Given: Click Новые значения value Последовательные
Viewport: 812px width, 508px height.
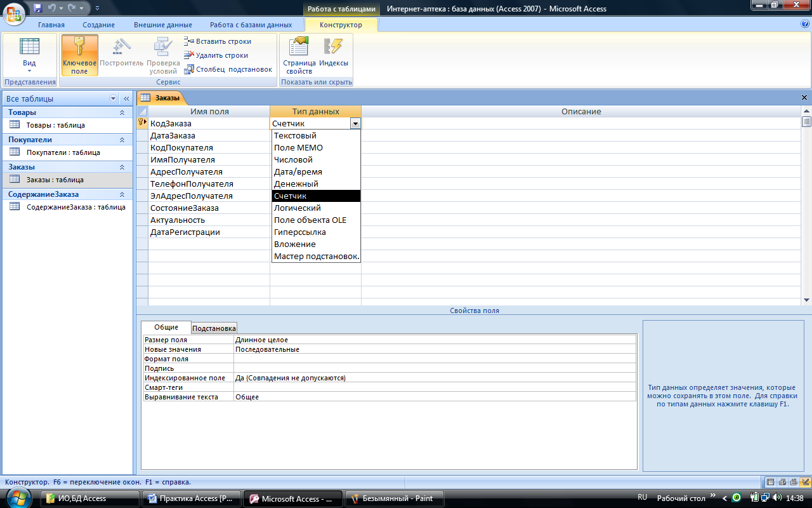Looking at the screenshot, I should click(435, 349).
